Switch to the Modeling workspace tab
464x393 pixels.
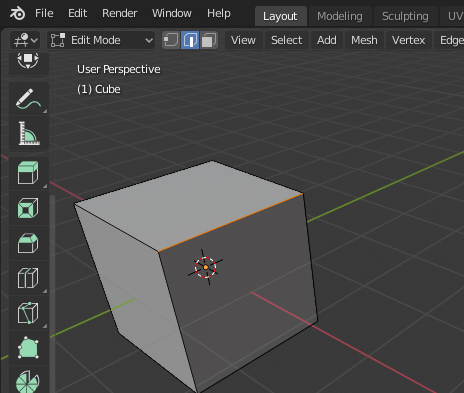click(x=340, y=16)
